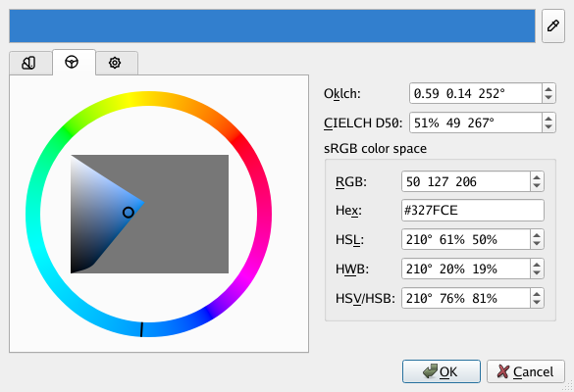The width and height of the screenshot is (574, 392).
Task: Dismiss dialog with Cancel button
Action: (525, 371)
